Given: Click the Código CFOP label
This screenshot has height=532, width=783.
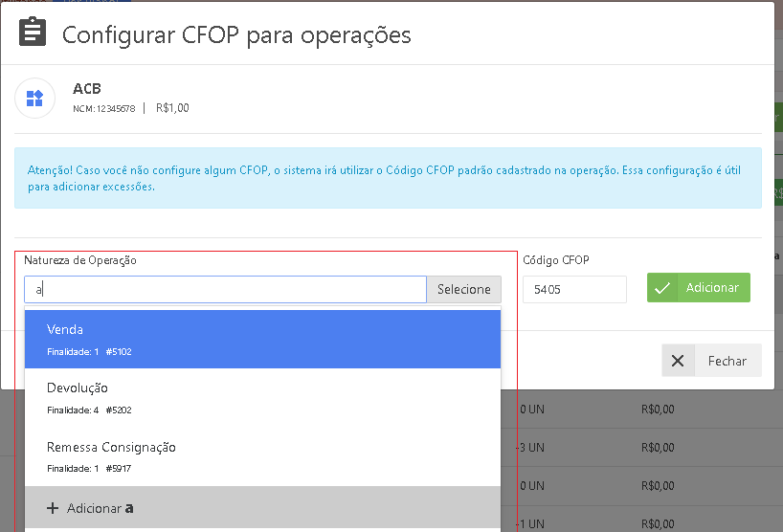Looking at the screenshot, I should (556, 260).
